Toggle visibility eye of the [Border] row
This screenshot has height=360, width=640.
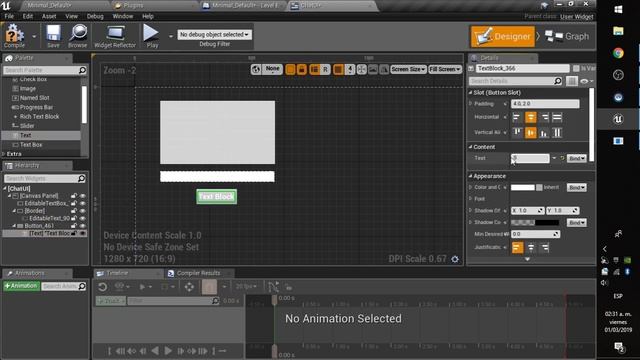(x=83, y=211)
